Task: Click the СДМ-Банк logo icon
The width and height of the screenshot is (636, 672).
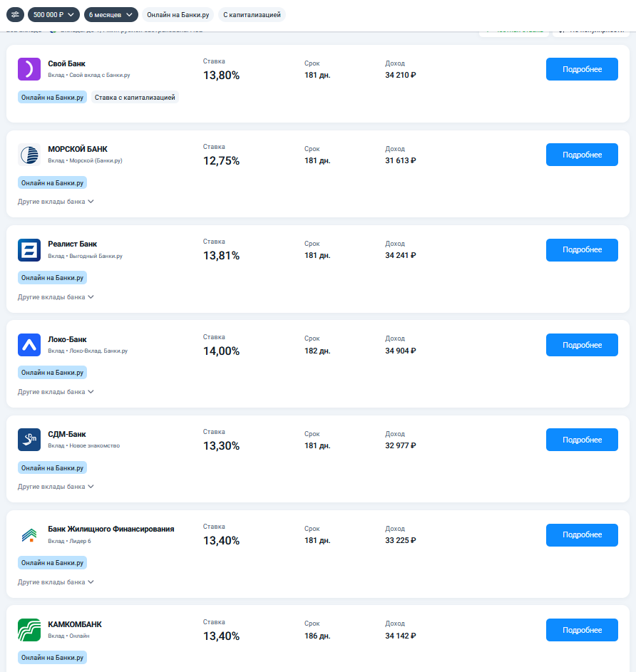Action: [29, 440]
